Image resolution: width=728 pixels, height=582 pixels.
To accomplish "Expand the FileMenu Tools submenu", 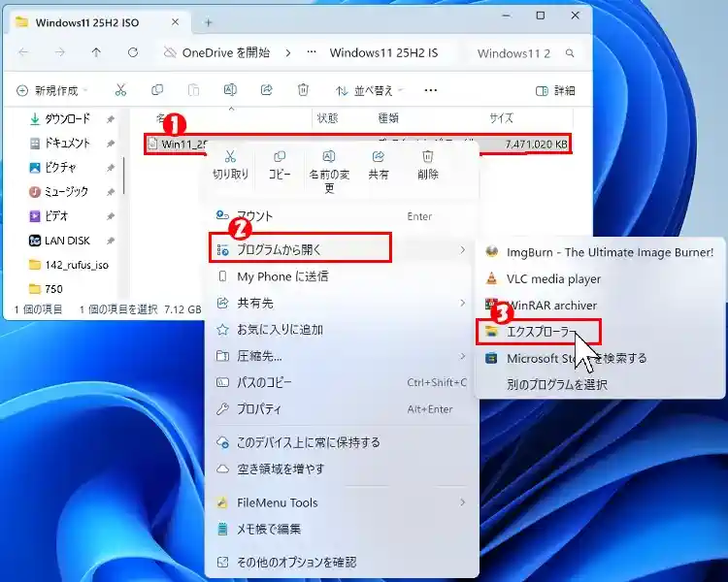I will 342,502.
